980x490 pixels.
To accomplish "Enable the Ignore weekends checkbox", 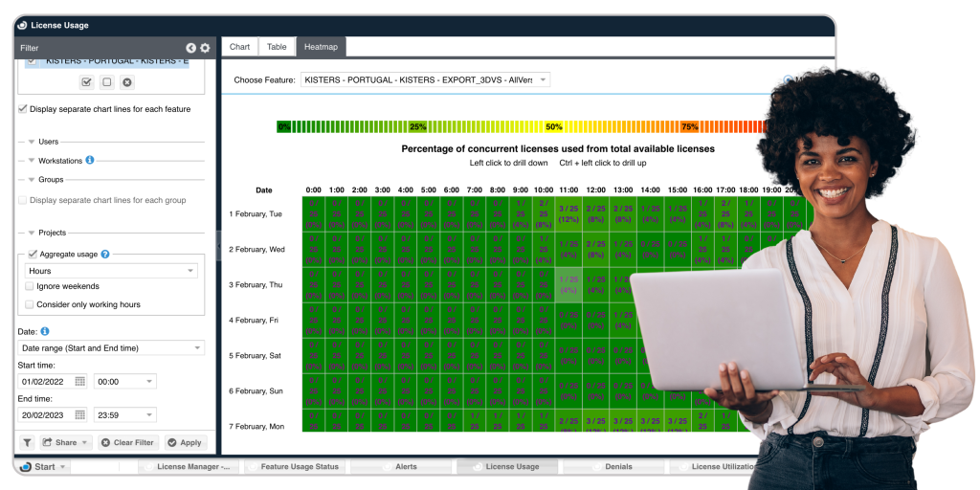I will (x=30, y=286).
